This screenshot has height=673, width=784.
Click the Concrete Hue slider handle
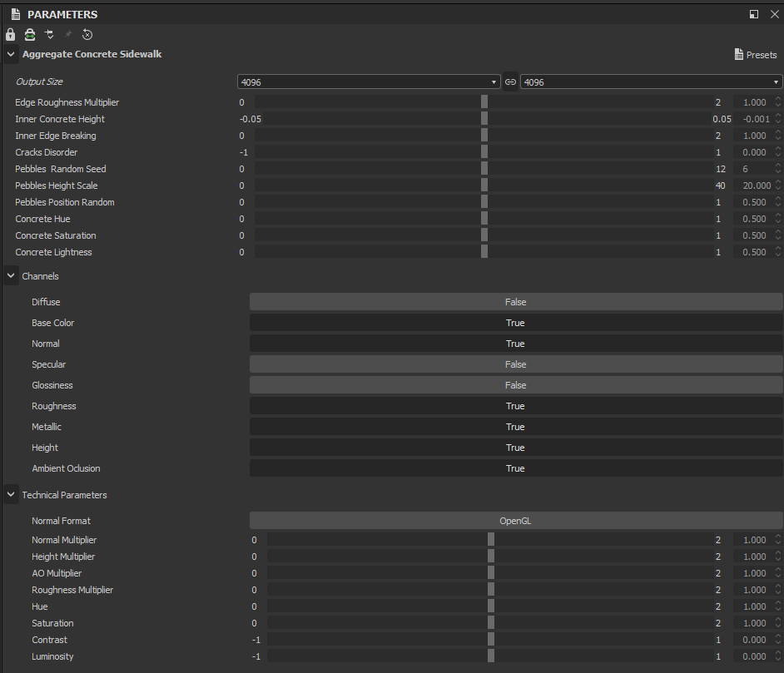point(484,219)
